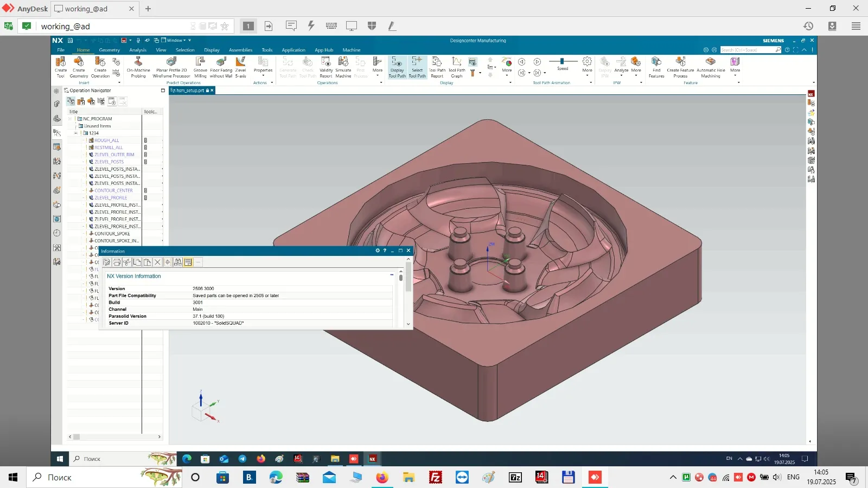Click Create Operation in the ribbon
The image size is (868, 488).
click(x=100, y=67)
